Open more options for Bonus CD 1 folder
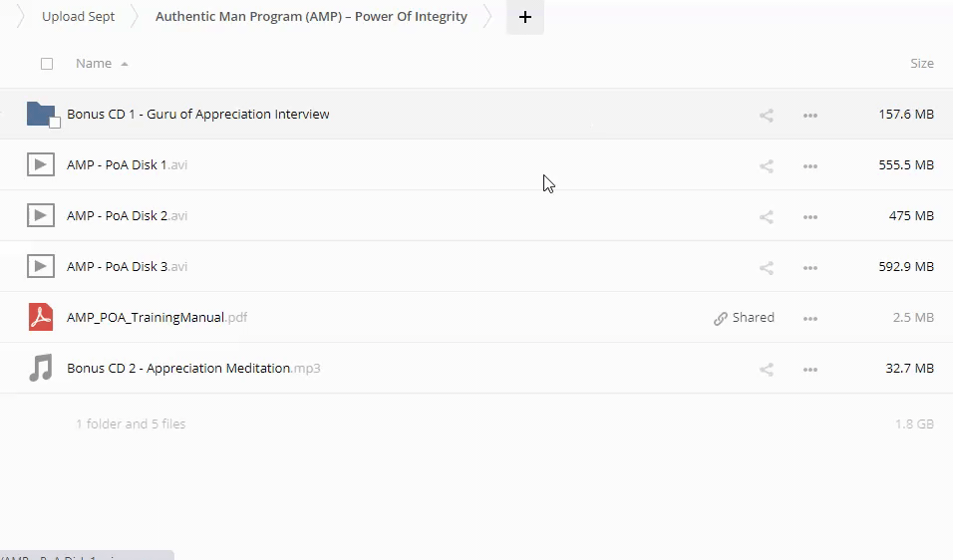The width and height of the screenshot is (953, 560). 809,115
